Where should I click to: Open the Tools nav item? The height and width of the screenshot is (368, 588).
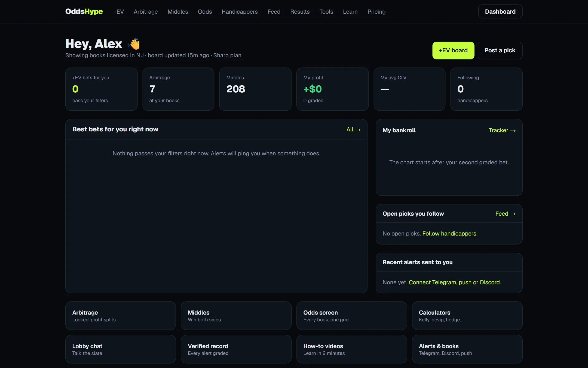coord(326,12)
